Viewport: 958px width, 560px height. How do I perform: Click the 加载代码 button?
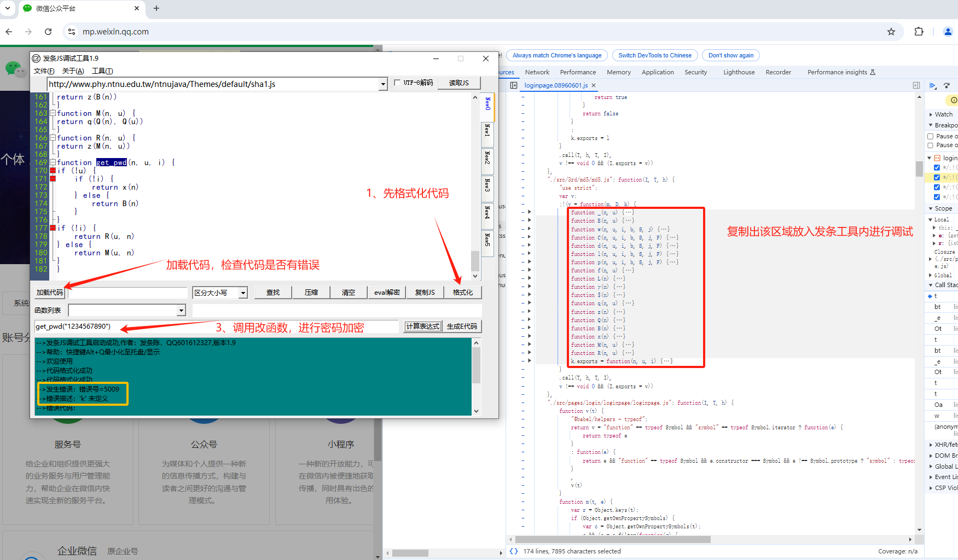coord(49,293)
